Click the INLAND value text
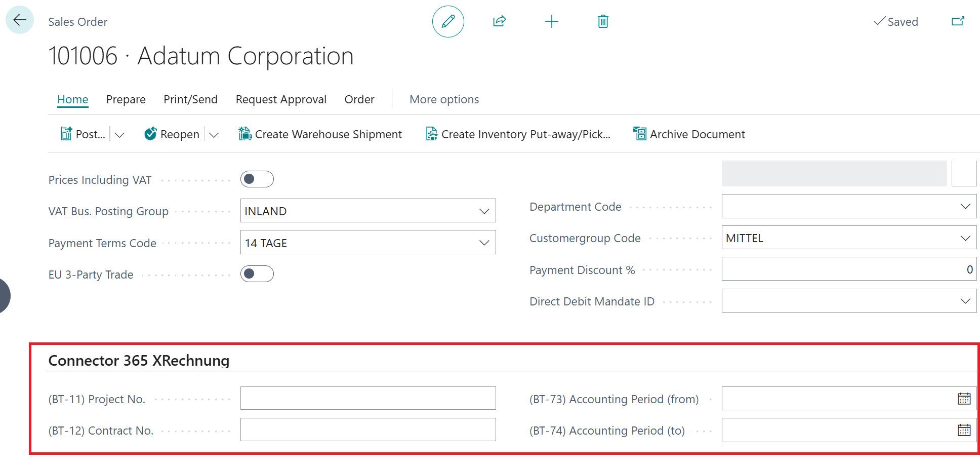Viewport: 980px width, 467px height. tap(266, 211)
